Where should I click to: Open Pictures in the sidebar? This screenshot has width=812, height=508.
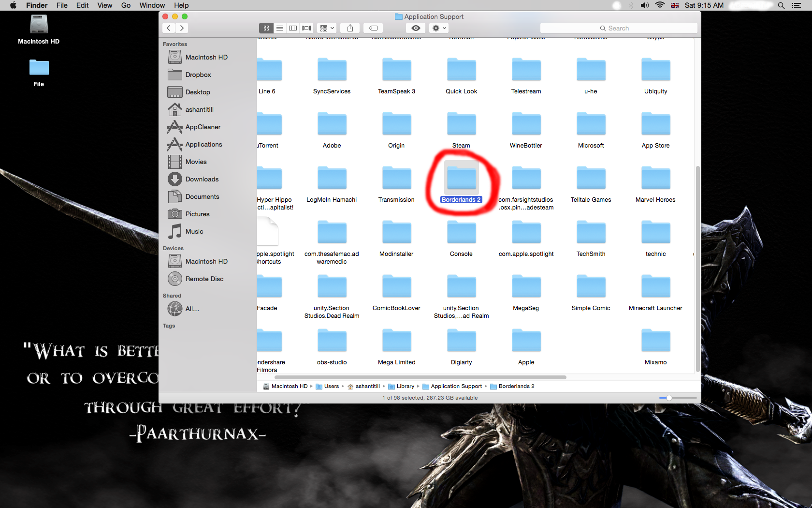207,214
